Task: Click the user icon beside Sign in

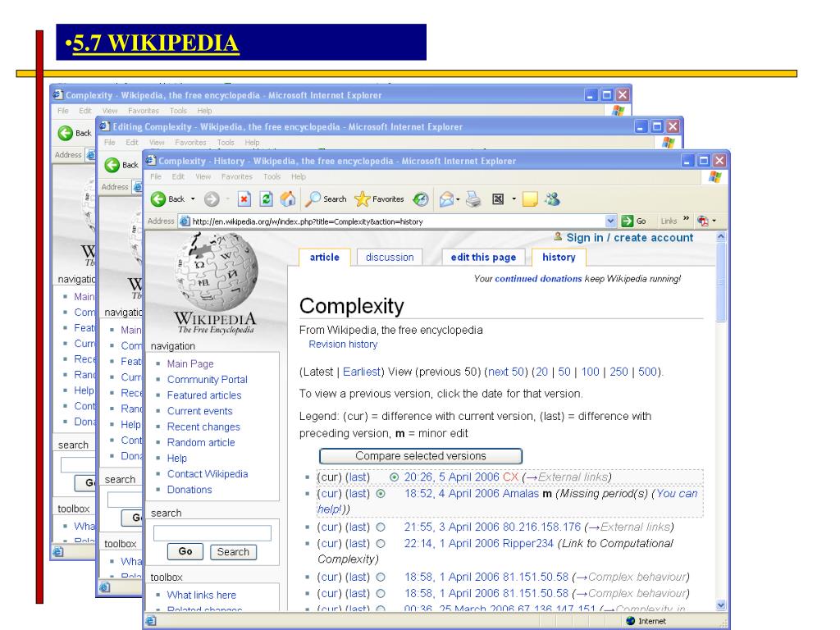Action: coord(558,237)
